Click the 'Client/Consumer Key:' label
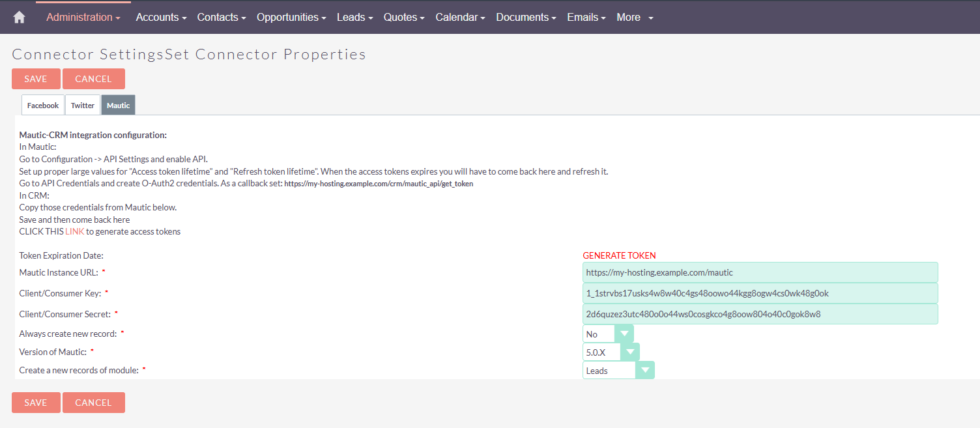 [60, 293]
